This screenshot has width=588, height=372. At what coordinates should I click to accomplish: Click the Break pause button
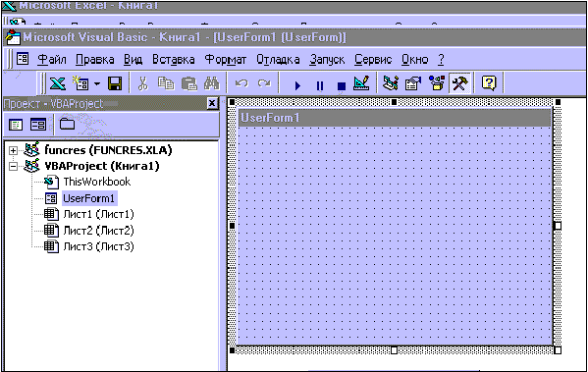319,85
